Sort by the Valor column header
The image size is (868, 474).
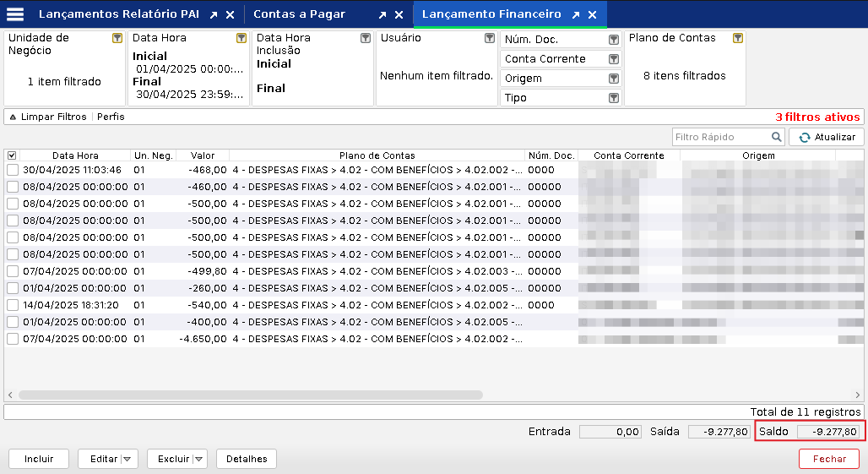tap(202, 155)
